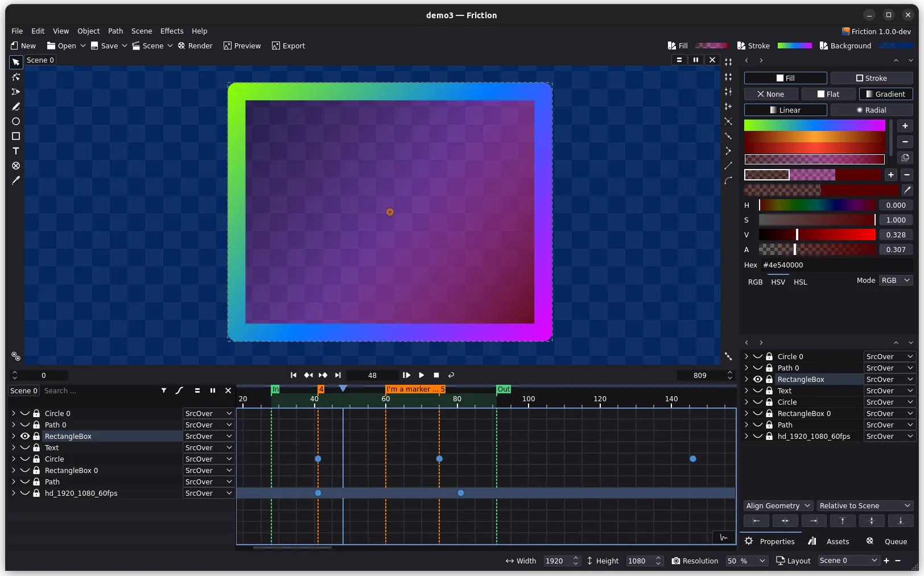Open the timeline filter icon

tap(164, 390)
